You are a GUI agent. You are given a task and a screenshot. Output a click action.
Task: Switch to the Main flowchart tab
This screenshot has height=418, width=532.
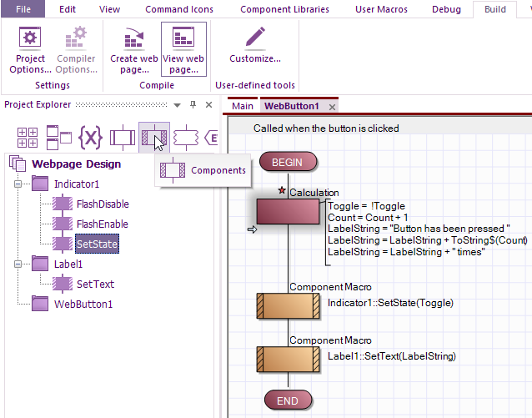[x=243, y=106]
